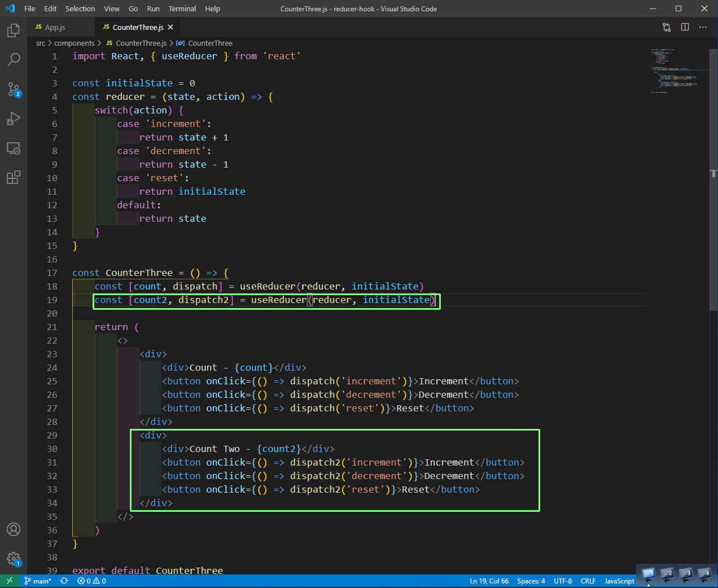Click the Synchronize Changes icon
Screen dimensions: 718x588
[x=64, y=581]
